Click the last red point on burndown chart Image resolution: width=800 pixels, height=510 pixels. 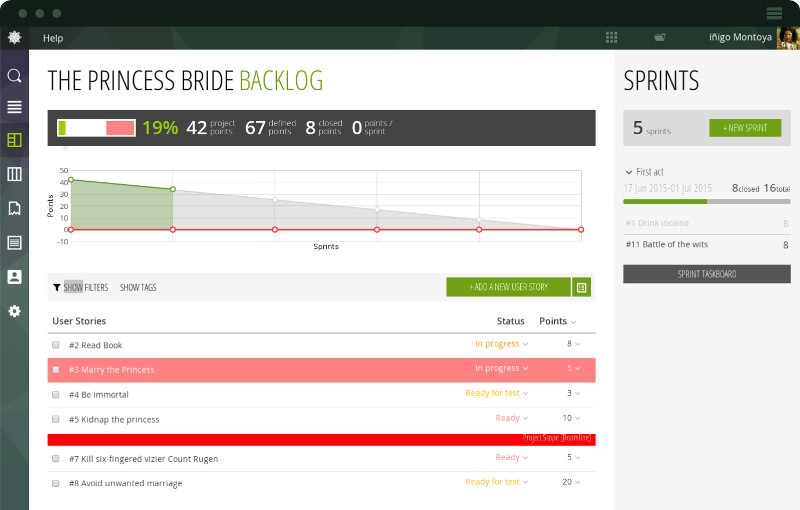[x=581, y=230]
